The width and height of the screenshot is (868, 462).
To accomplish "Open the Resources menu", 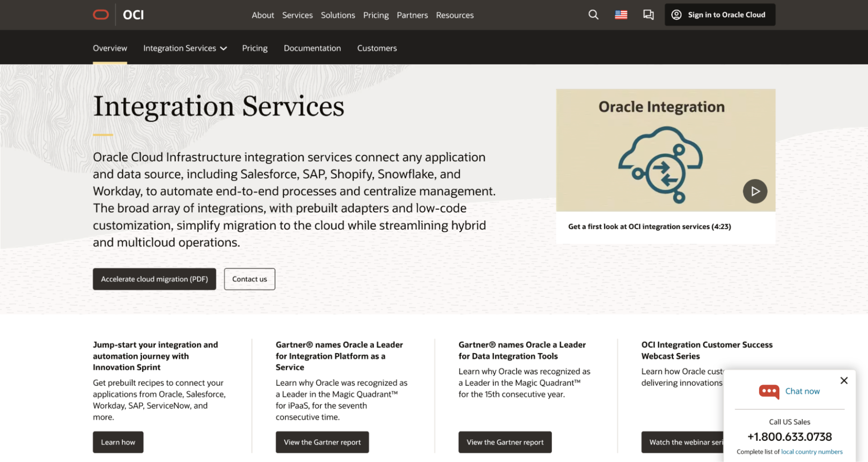I will point(454,15).
